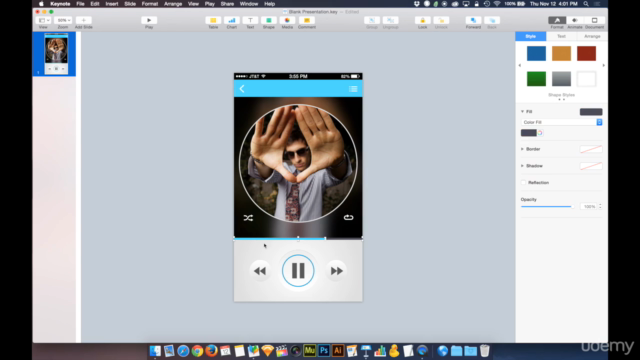Bring the object Forward via the toolbar
The height and width of the screenshot is (360, 640).
click(473, 20)
